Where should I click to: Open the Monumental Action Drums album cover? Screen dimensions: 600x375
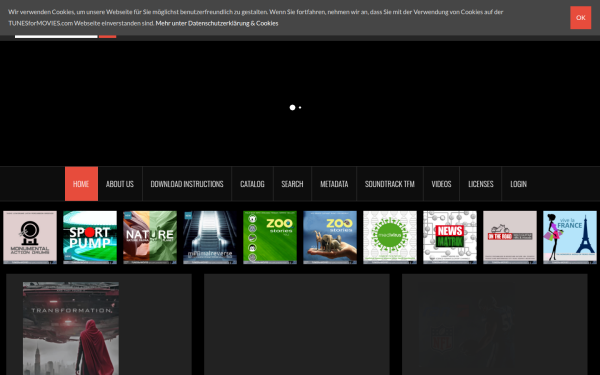30,237
